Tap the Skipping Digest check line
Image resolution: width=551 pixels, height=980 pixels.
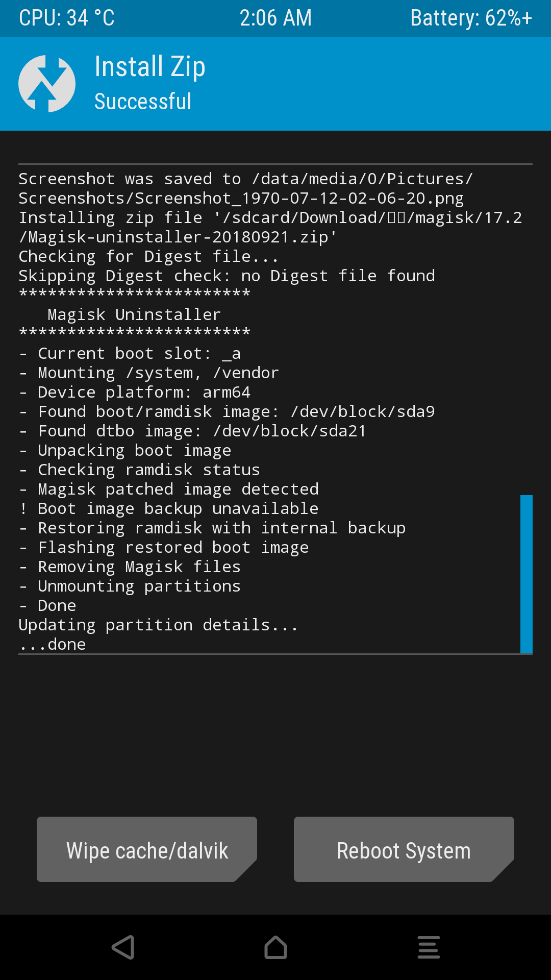pos(227,276)
